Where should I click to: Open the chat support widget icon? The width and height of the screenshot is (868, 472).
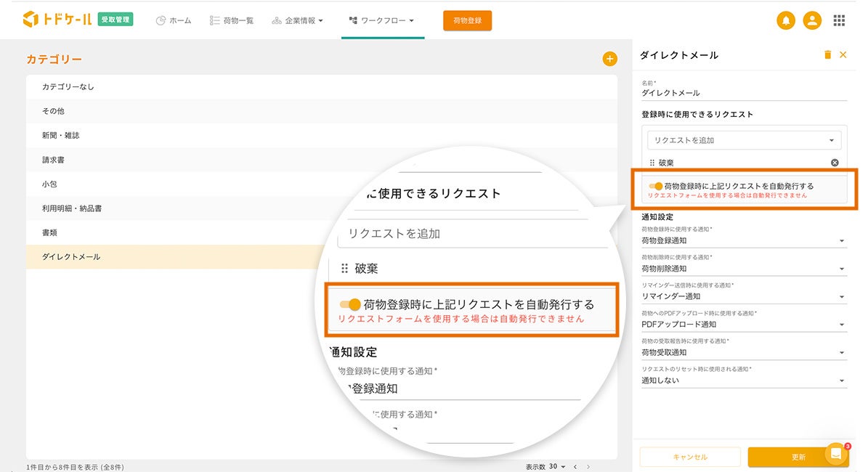coord(837,454)
